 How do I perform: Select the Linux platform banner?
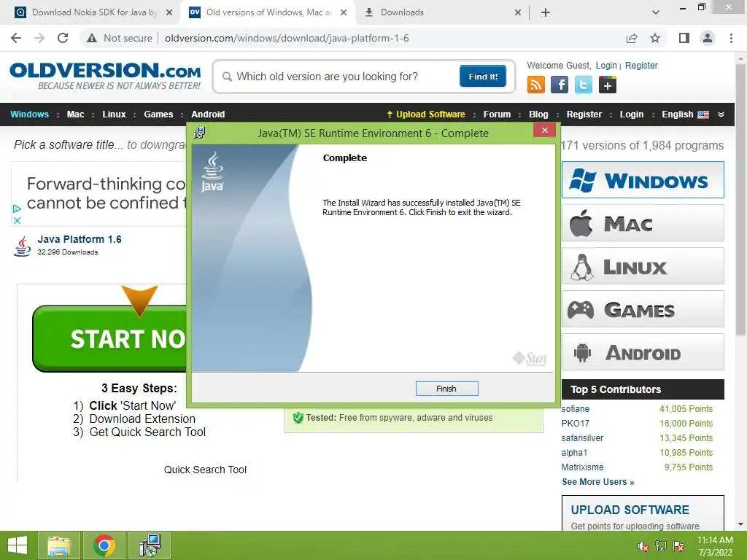point(643,265)
